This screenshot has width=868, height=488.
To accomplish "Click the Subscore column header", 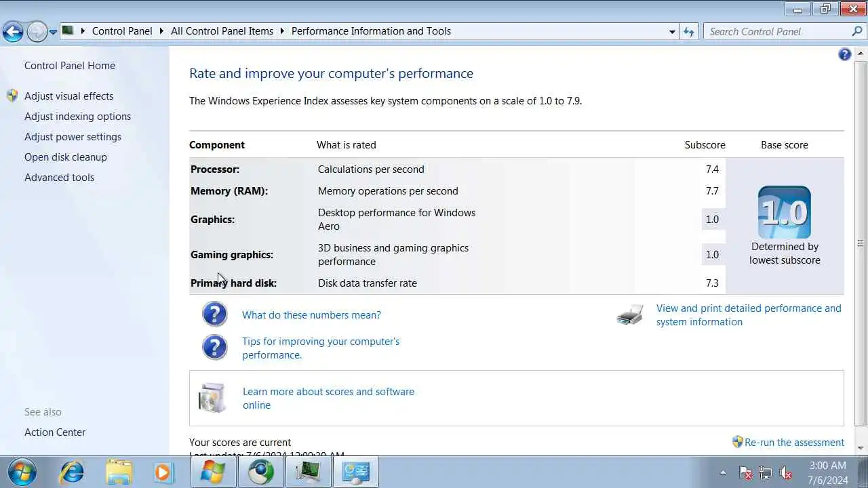I will pyautogui.click(x=705, y=145).
